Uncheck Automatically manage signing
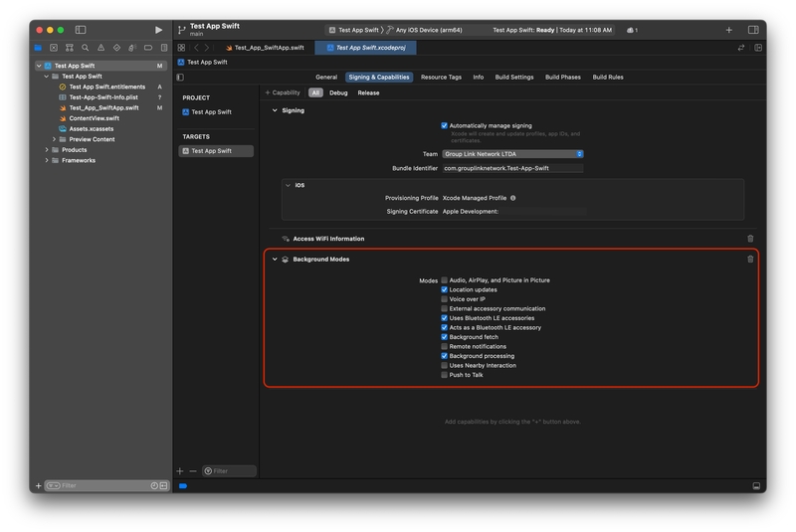The image size is (796, 532). pos(445,126)
